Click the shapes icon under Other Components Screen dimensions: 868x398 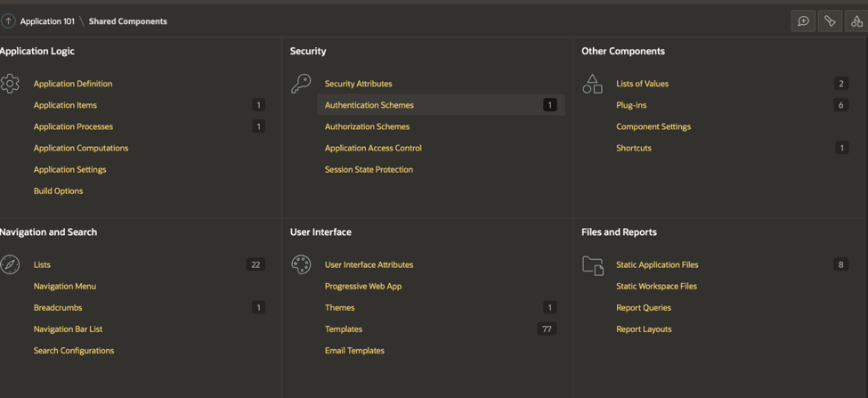coord(593,84)
